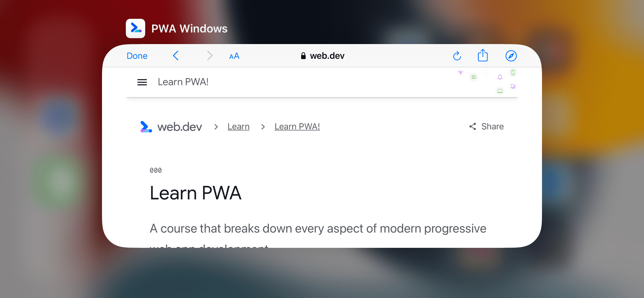Click the hamburger menu icon
This screenshot has width=644, height=298.
[x=142, y=82]
